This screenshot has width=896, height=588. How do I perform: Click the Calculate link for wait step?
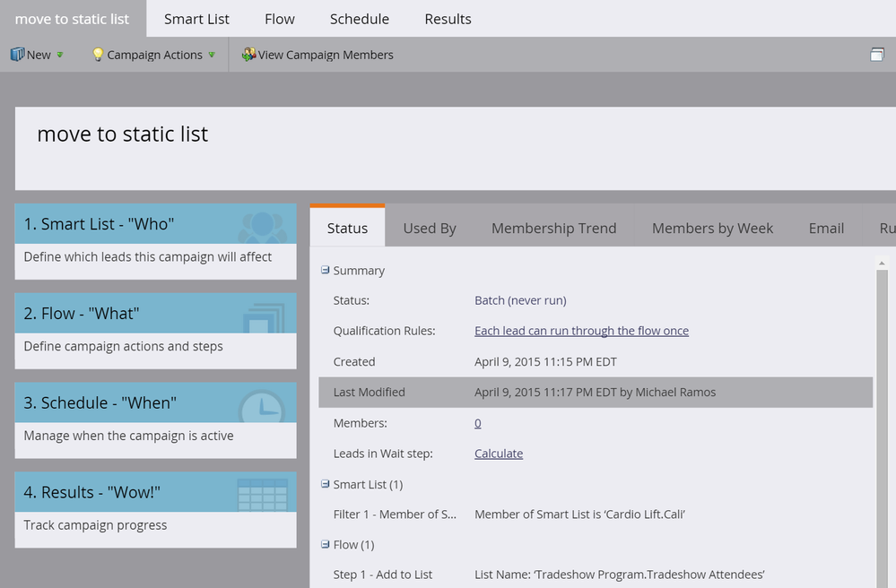click(499, 454)
